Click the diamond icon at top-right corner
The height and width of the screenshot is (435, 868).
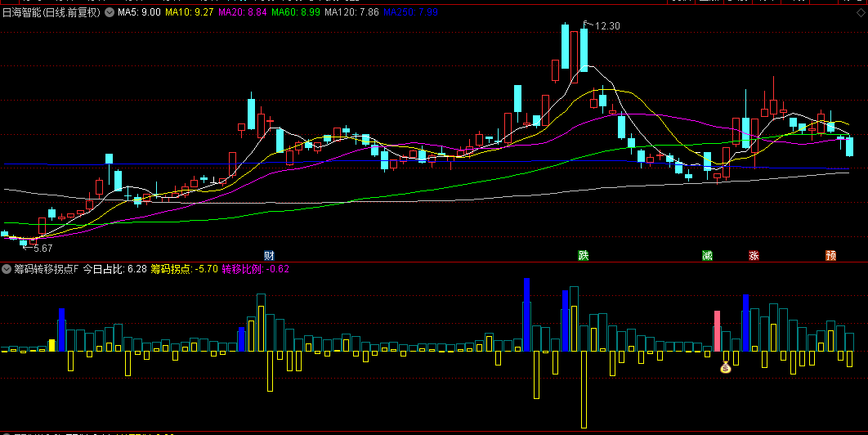coord(861,12)
